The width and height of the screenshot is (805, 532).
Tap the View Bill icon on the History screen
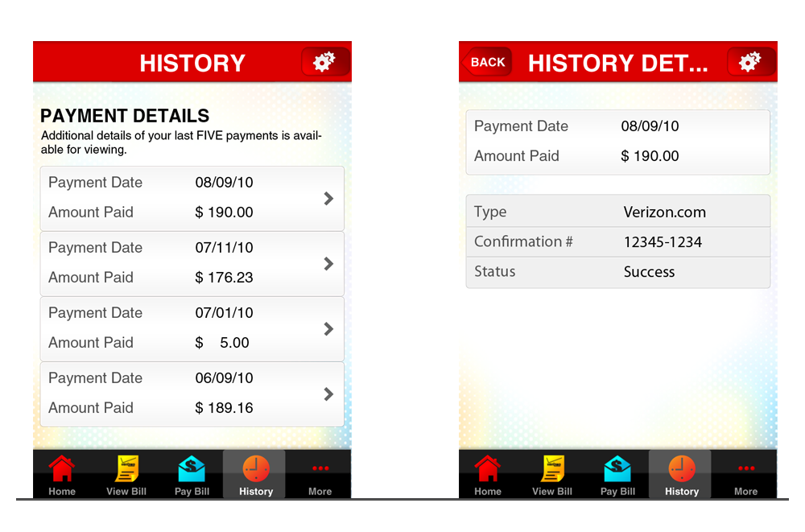point(126,469)
